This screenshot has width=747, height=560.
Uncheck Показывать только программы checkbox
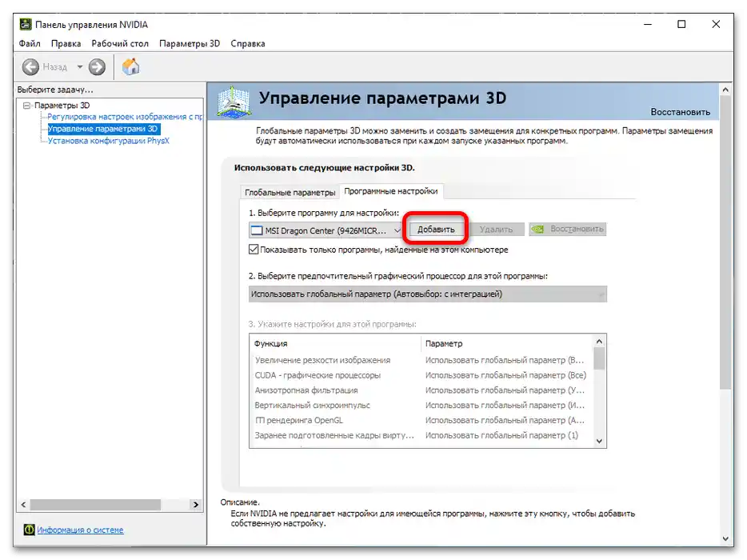coord(254,250)
